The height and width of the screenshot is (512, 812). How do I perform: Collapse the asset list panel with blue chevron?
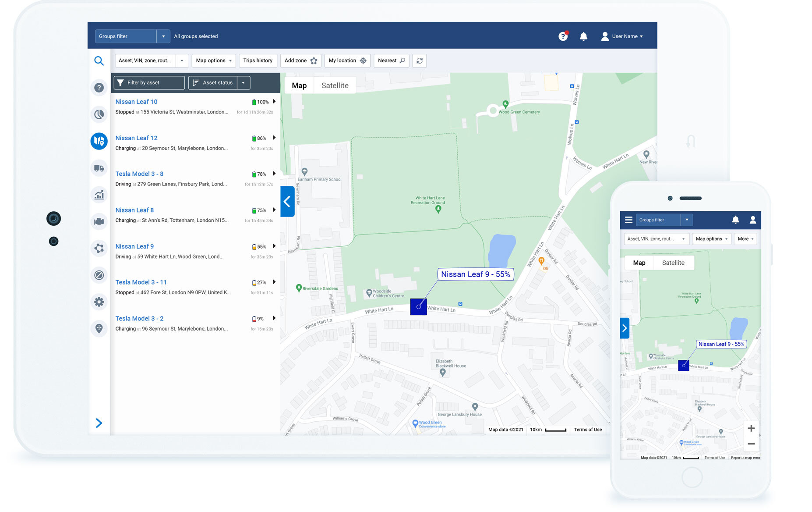pos(287,202)
